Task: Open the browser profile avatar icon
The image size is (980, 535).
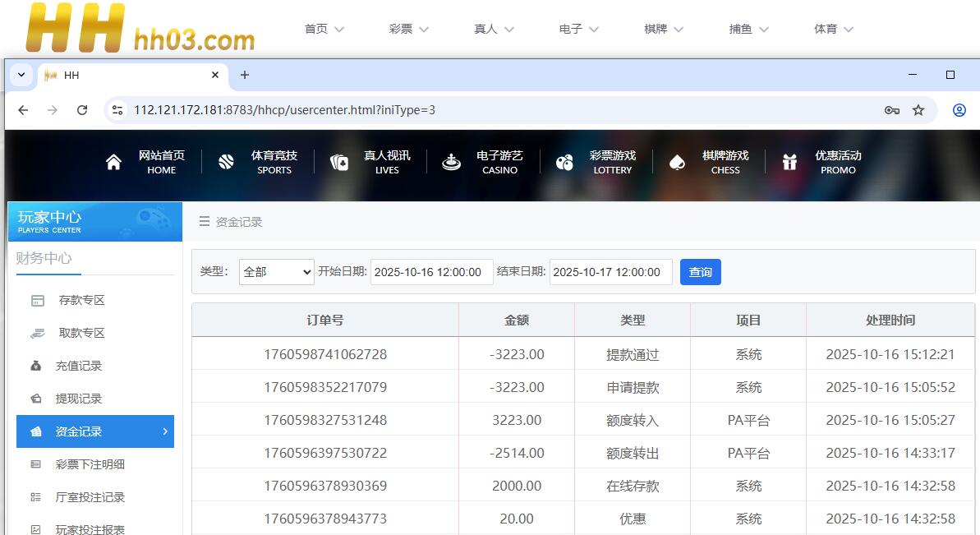Action: 959,110
